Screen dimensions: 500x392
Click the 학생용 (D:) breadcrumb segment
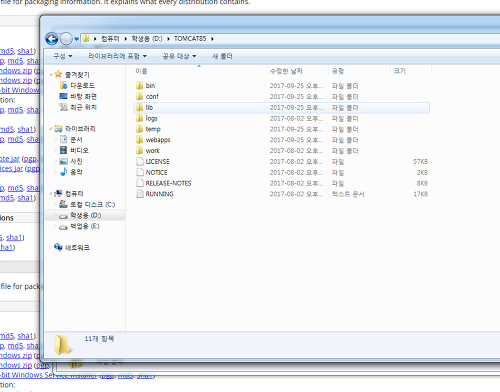(x=147, y=39)
